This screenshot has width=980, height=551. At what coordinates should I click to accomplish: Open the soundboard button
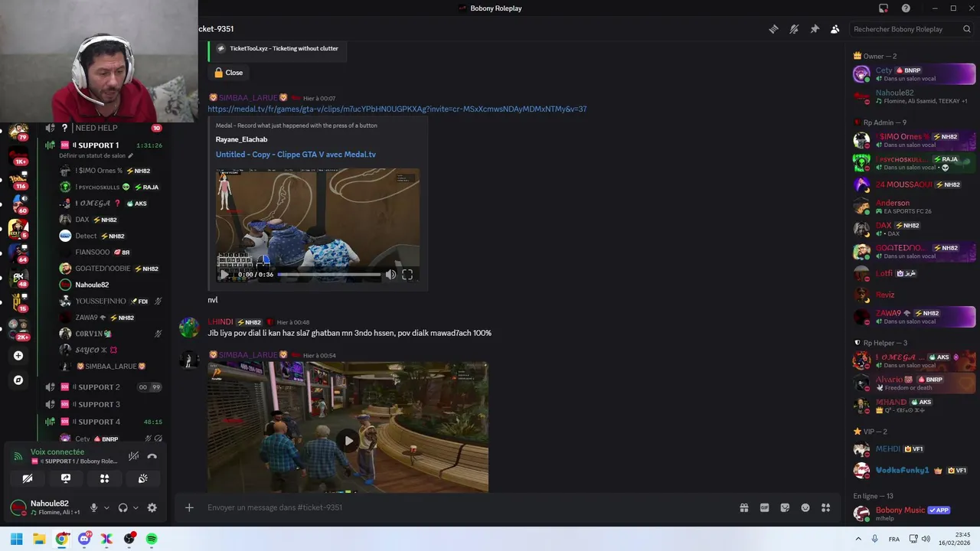point(142,478)
